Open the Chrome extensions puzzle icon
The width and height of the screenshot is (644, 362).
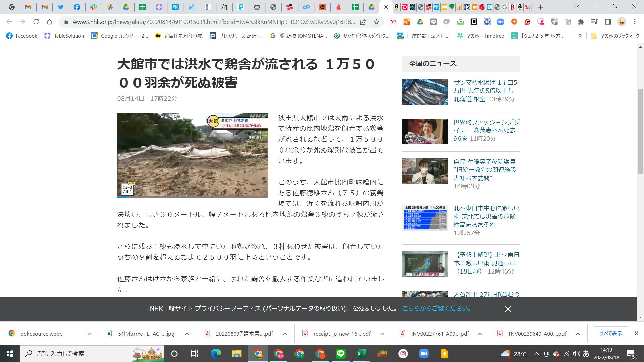click(581, 22)
